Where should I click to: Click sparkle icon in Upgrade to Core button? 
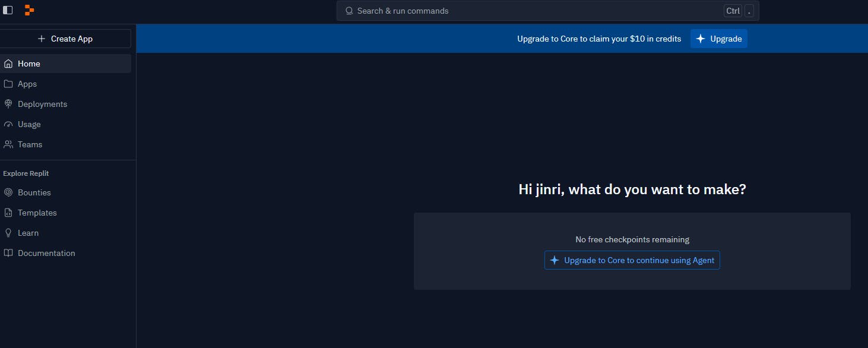point(555,260)
